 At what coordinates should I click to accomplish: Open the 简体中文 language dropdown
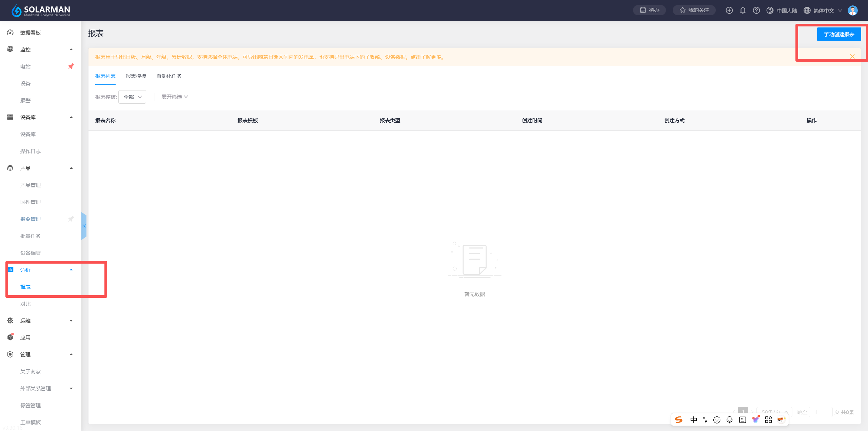pyautogui.click(x=823, y=11)
